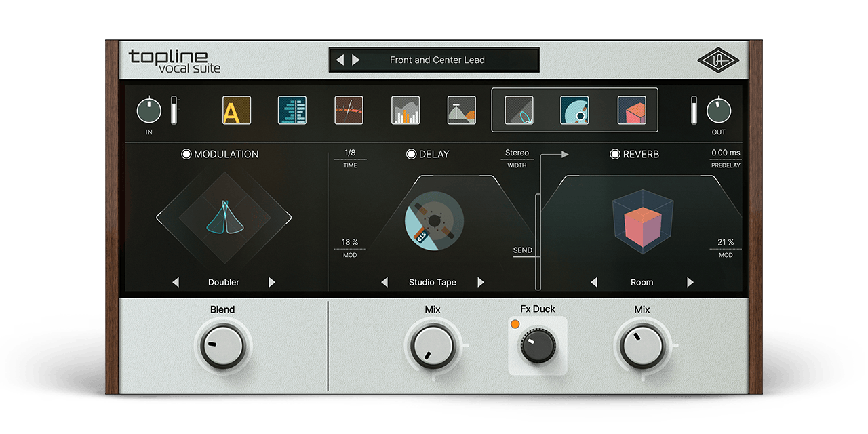
Task: Click the OUT gain knob
Action: [x=719, y=111]
